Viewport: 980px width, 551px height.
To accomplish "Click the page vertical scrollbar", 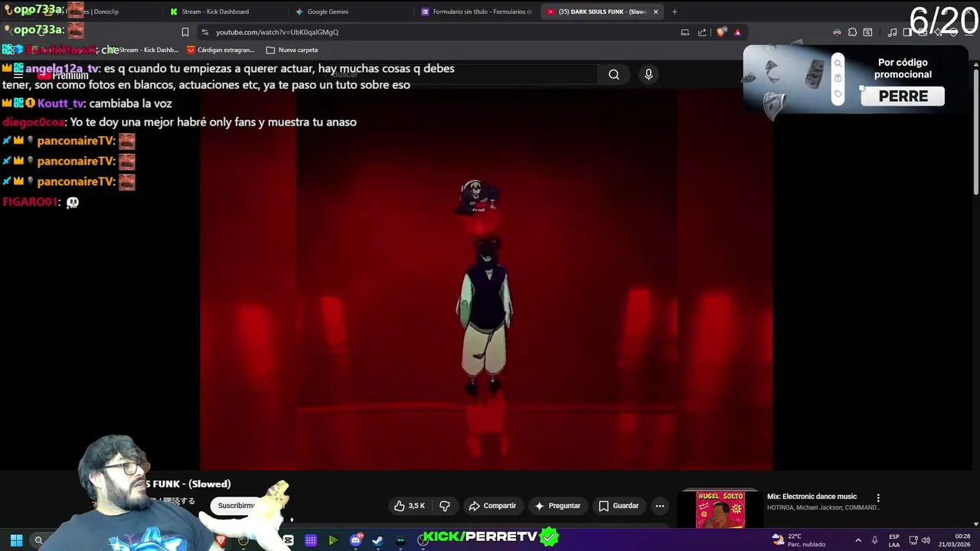I will tap(975, 130).
